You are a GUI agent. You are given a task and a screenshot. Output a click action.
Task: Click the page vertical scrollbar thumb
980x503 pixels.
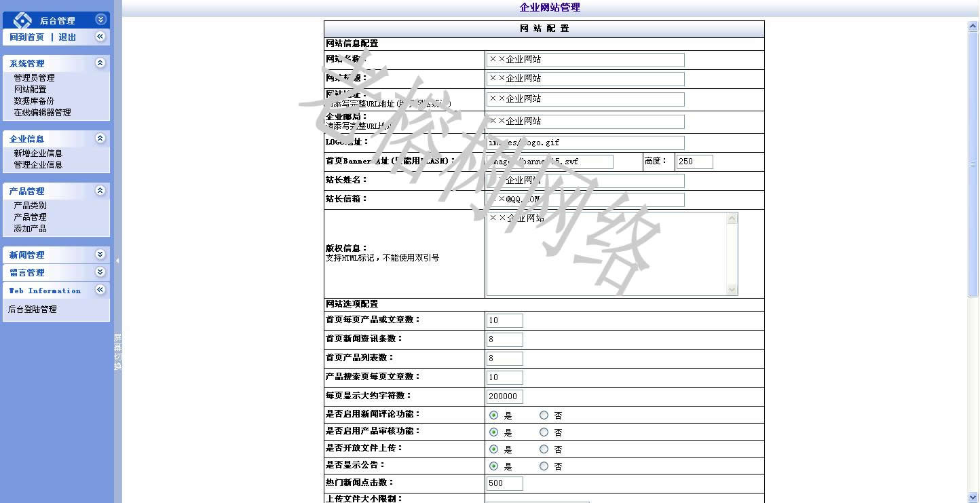click(973, 164)
